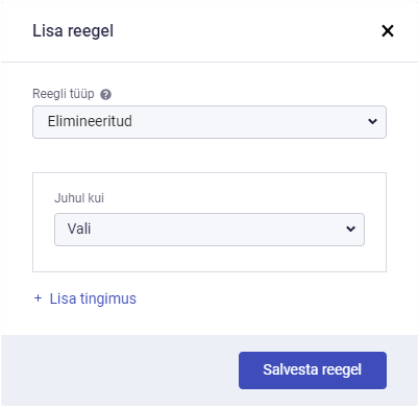The width and height of the screenshot is (419, 407).
Task: Open the Reegli tüüp help tooltip icon
Action: pos(106,95)
